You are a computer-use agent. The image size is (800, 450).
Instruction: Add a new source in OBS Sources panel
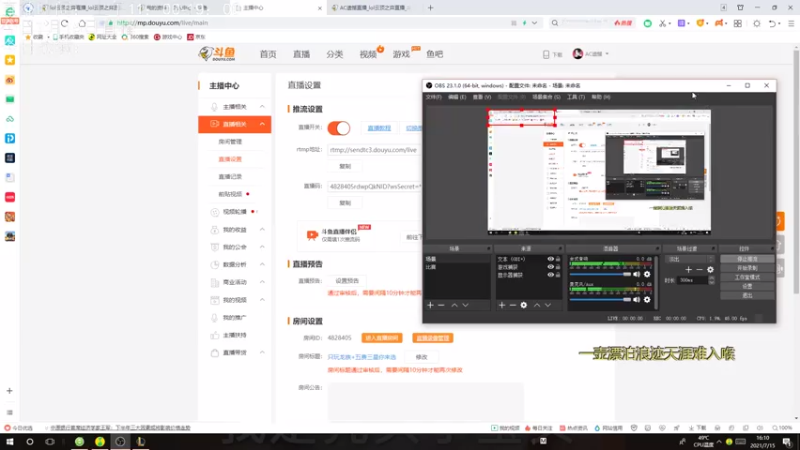(502, 305)
